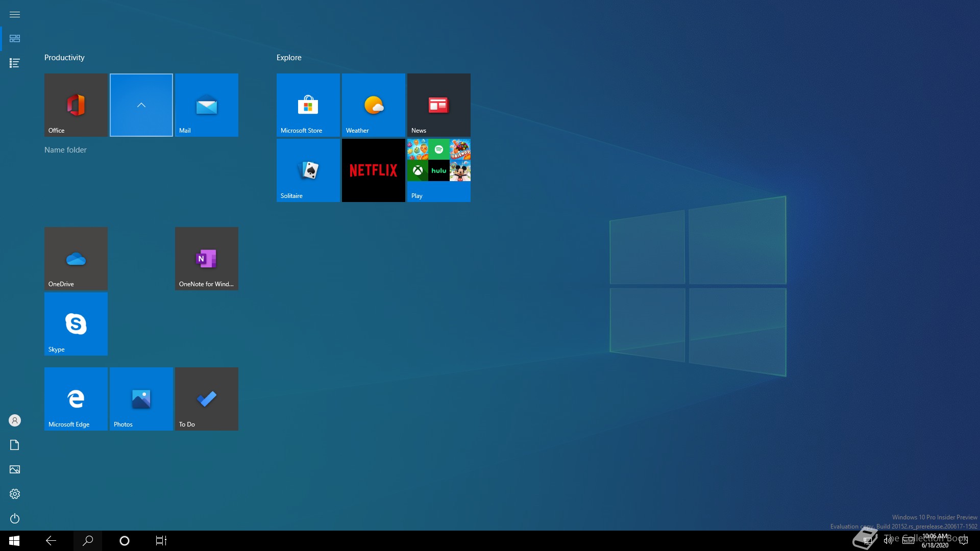Launch Microsoft Edge tile
Image resolution: width=980 pixels, height=551 pixels.
tap(76, 399)
